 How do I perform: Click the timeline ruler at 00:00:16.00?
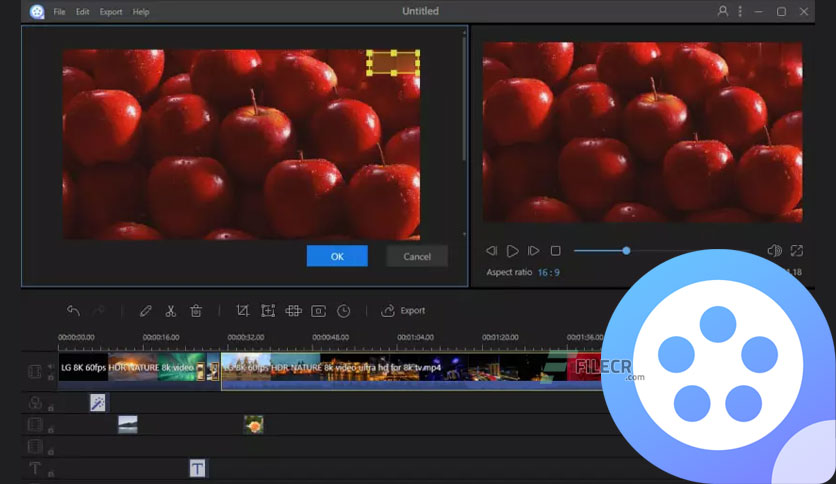[x=161, y=337]
